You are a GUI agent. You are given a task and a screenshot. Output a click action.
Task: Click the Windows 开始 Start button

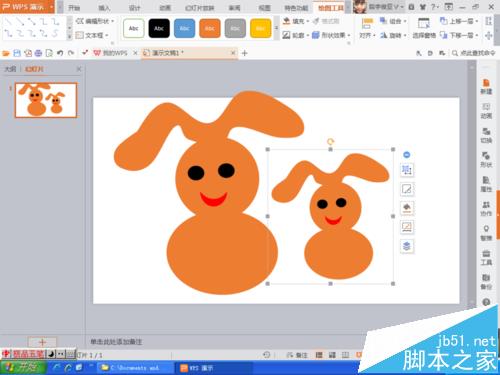tap(22, 367)
